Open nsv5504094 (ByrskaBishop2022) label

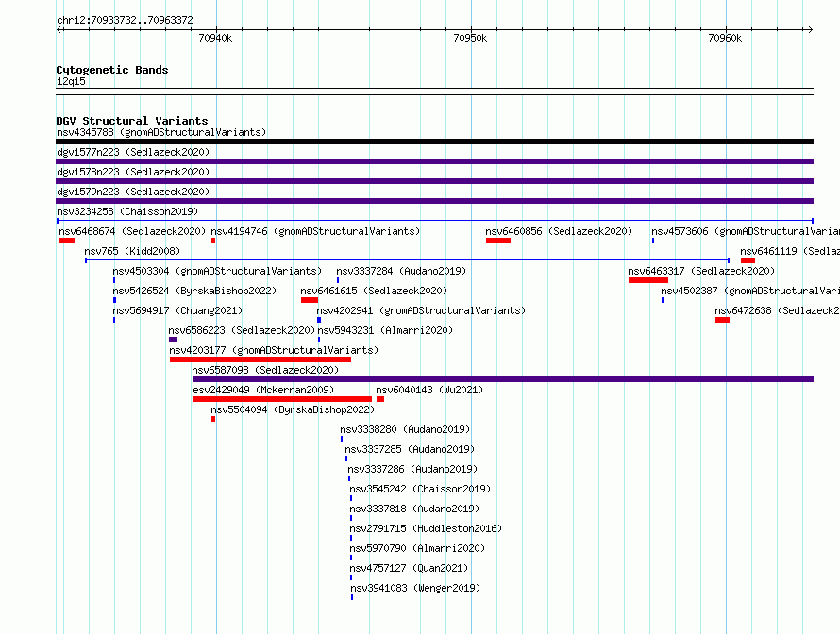click(293, 409)
